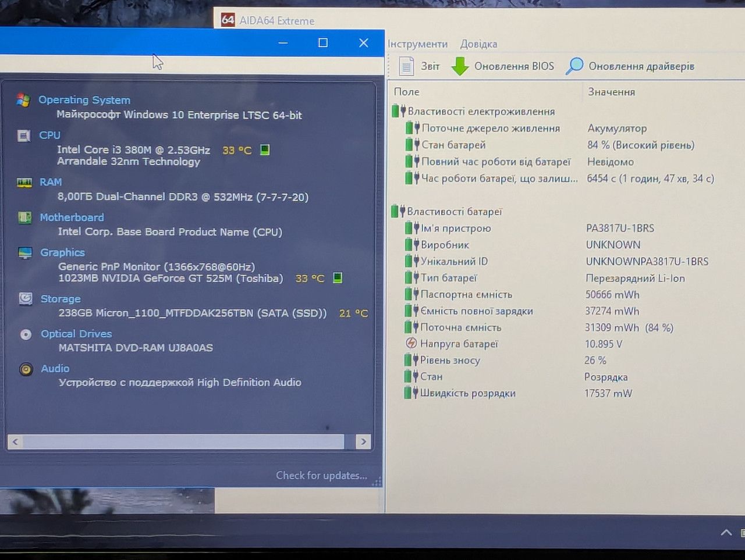
Task: Open the Інструменти menu in AIDA64
Action: click(418, 44)
